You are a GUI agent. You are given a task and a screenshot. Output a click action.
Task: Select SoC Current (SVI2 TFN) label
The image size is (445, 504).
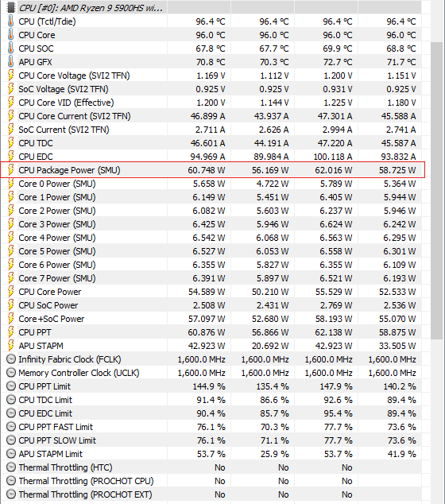[64, 130]
